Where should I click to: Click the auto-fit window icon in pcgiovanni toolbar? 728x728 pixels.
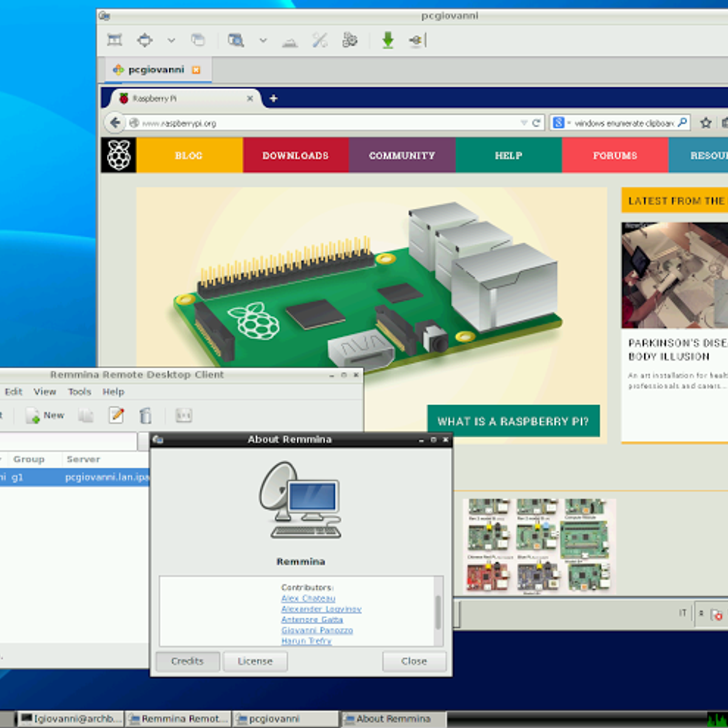coord(144,41)
